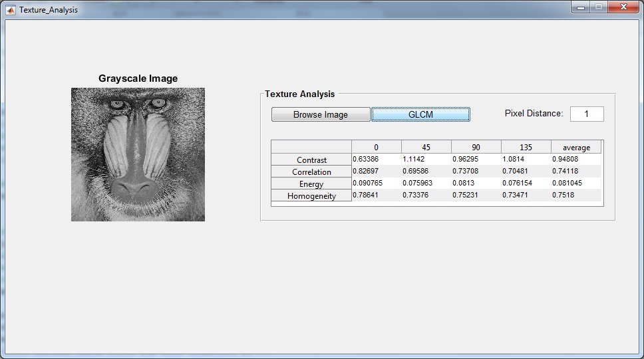Select the 45 degree column header
Screen dimensions: 644x359
pyautogui.click(x=426, y=148)
